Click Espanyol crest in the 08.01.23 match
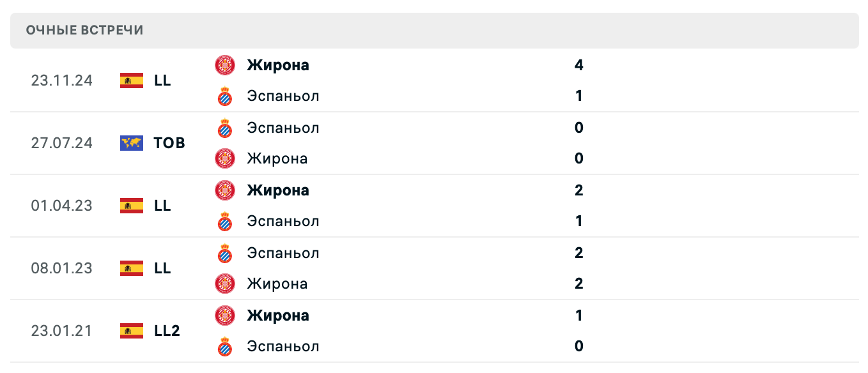Image resolution: width=868 pixels, height=373 pixels. tap(225, 253)
